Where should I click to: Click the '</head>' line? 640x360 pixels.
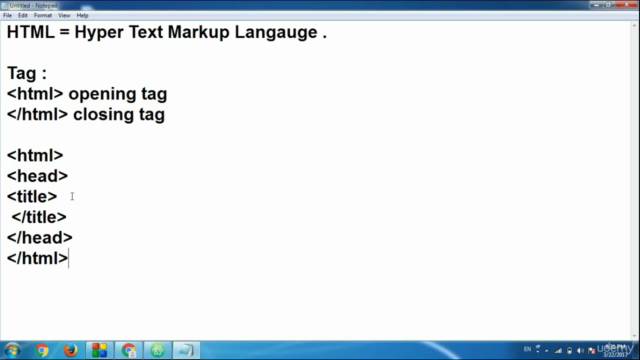pyautogui.click(x=40, y=238)
